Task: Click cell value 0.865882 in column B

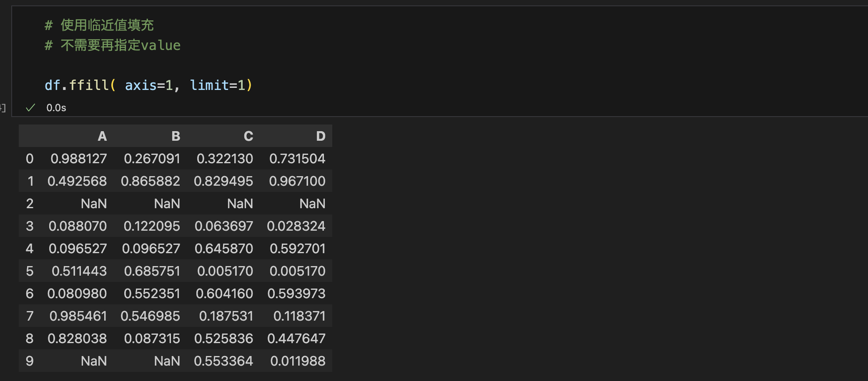Action: pos(151,181)
